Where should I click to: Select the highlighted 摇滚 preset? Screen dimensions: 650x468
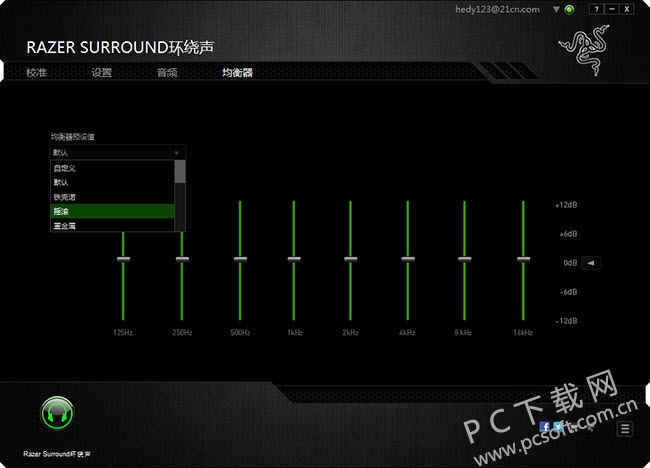pyautogui.click(x=112, y=211)
